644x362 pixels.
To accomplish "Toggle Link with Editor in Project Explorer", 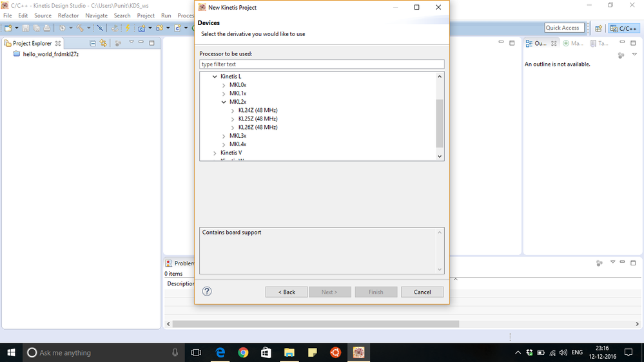I will 103,43.
